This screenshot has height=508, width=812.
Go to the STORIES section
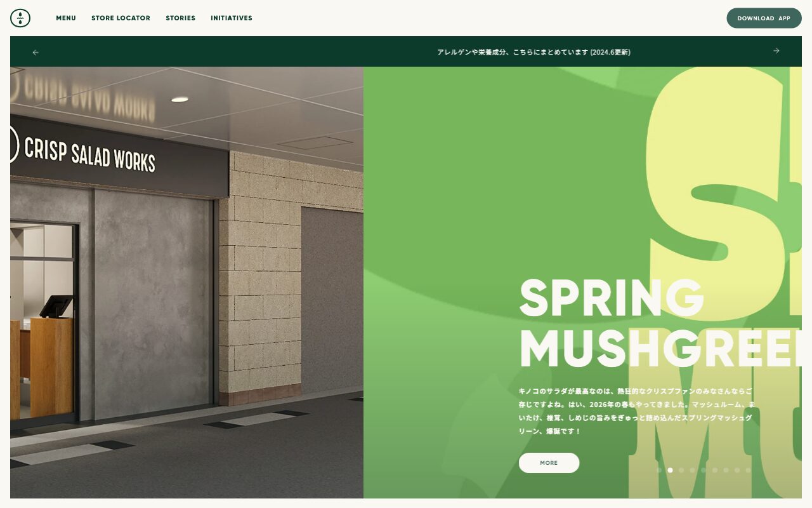click(x=181, y=18)
